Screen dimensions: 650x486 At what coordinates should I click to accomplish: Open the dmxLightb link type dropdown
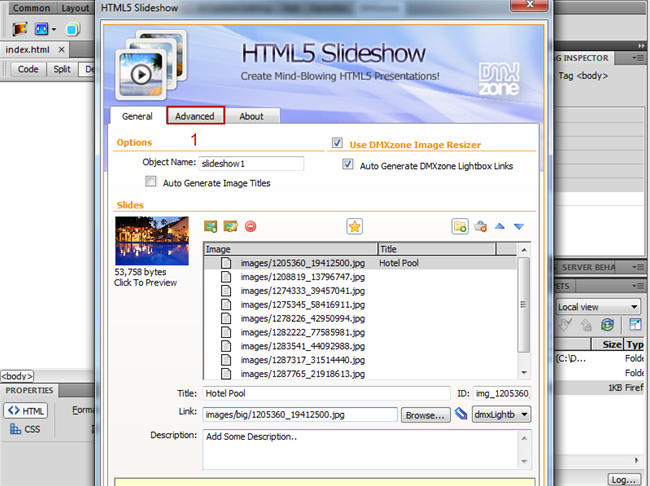tap(502, 414)
